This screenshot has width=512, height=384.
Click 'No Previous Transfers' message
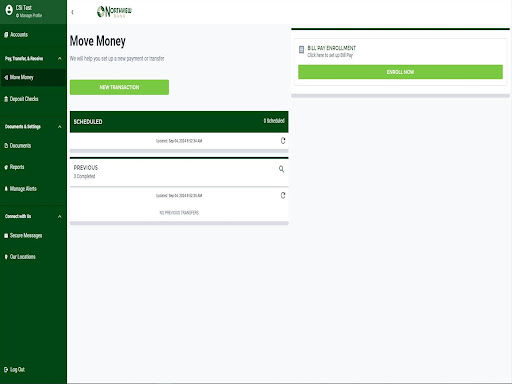tap(179, 213)
